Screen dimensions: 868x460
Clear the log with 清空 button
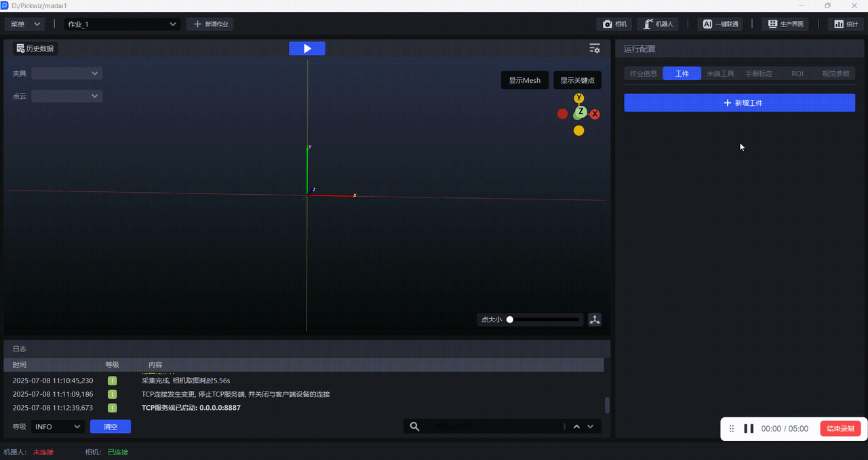pyautogui.click(x=110, y=427)
